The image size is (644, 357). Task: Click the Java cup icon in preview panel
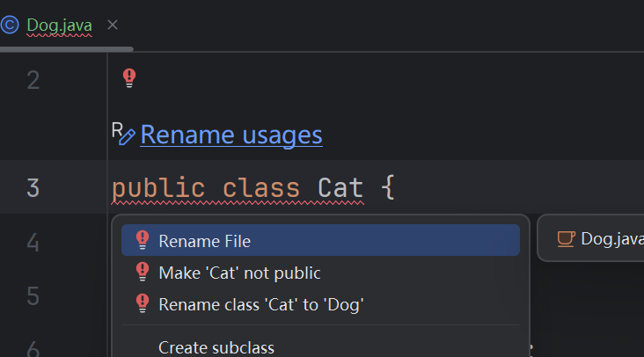[566, 239]
